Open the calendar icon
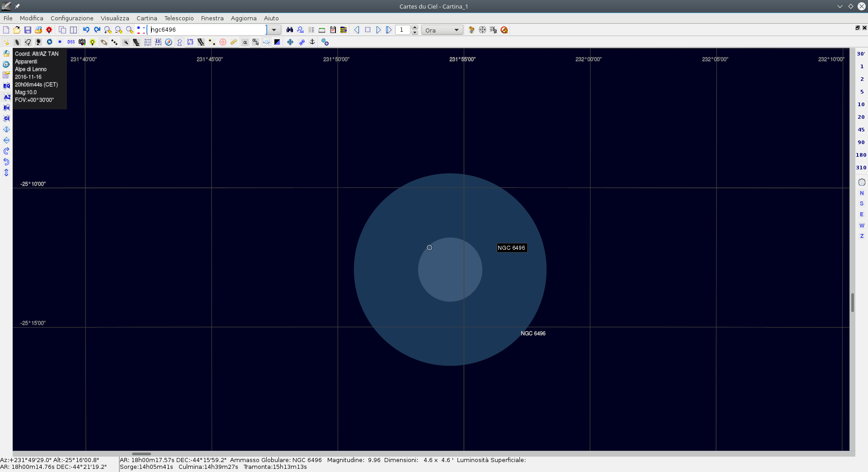The image size is (868, 472). (x=333, y=30)
